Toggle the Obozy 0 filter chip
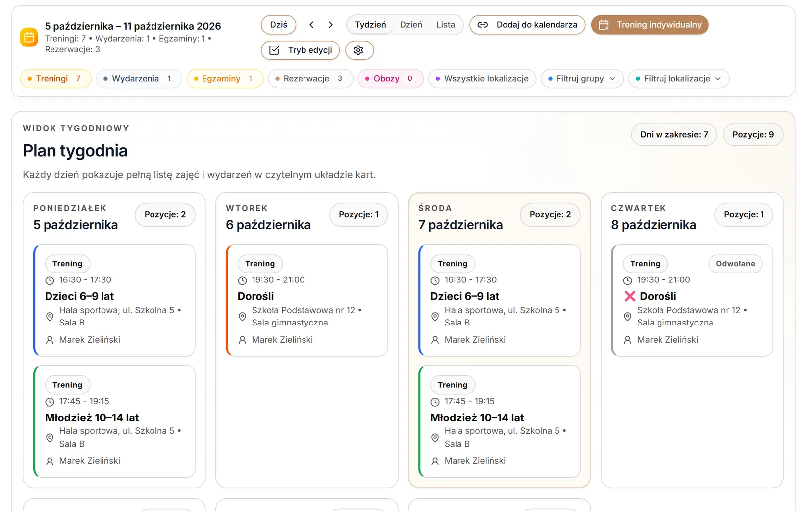 point(391,78)
